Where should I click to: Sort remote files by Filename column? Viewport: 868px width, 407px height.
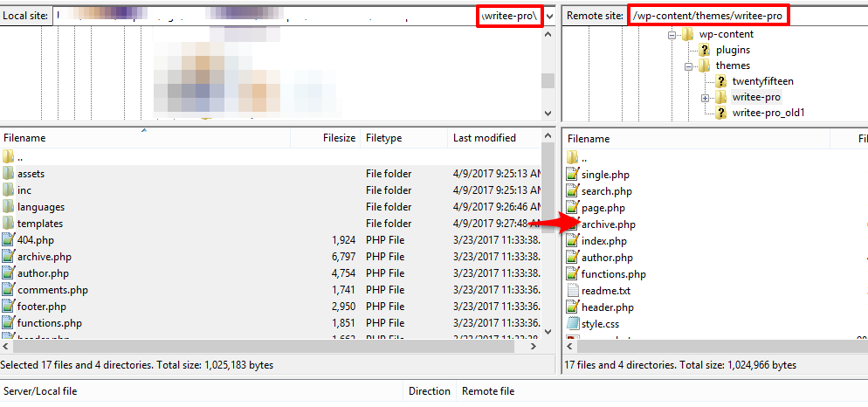[x=696, y=139]
